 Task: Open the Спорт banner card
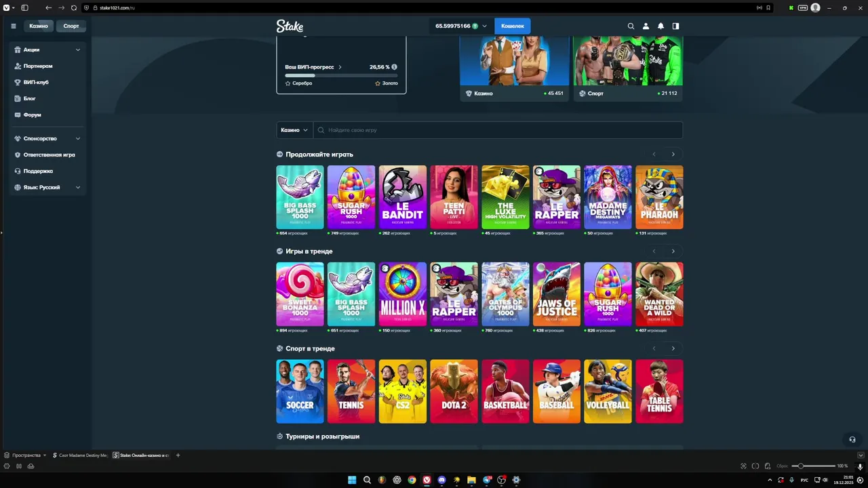click(628, 68)
